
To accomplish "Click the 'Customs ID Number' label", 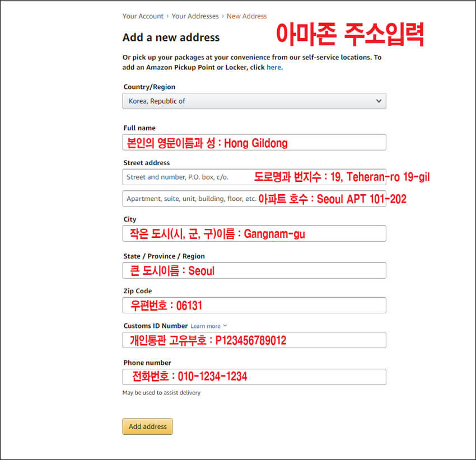I will coord(156,326).
